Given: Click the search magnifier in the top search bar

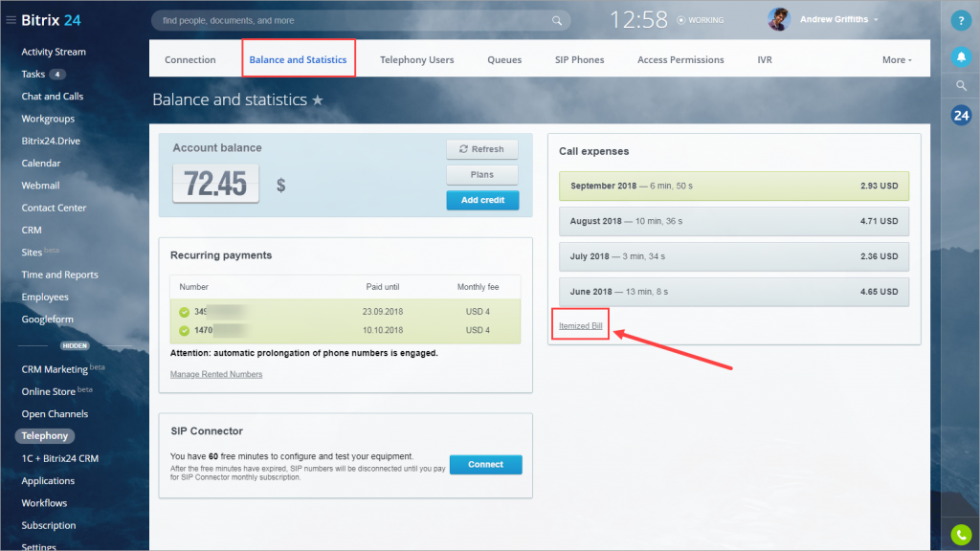Looking at the screenshot, I should tap(556, 21).
